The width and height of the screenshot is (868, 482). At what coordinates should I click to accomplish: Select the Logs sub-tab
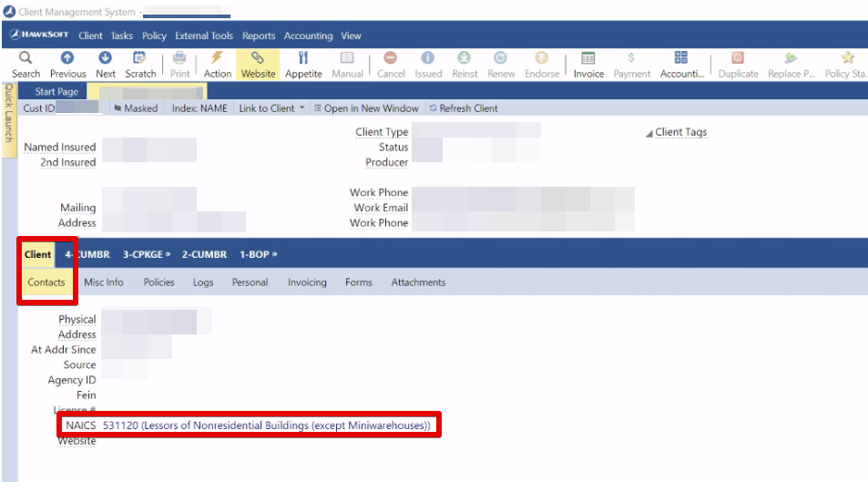[x=203, y=282]
